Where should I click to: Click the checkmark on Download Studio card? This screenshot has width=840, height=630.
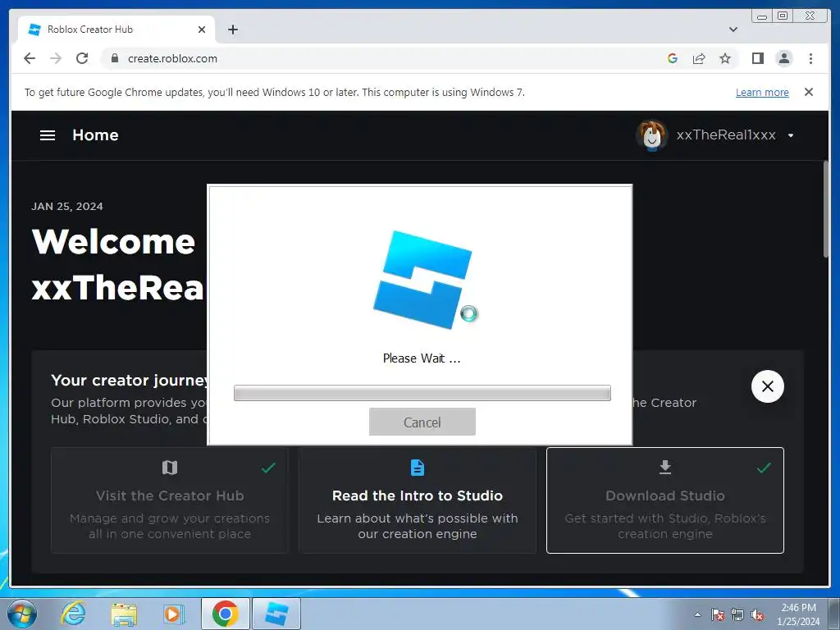764,468
